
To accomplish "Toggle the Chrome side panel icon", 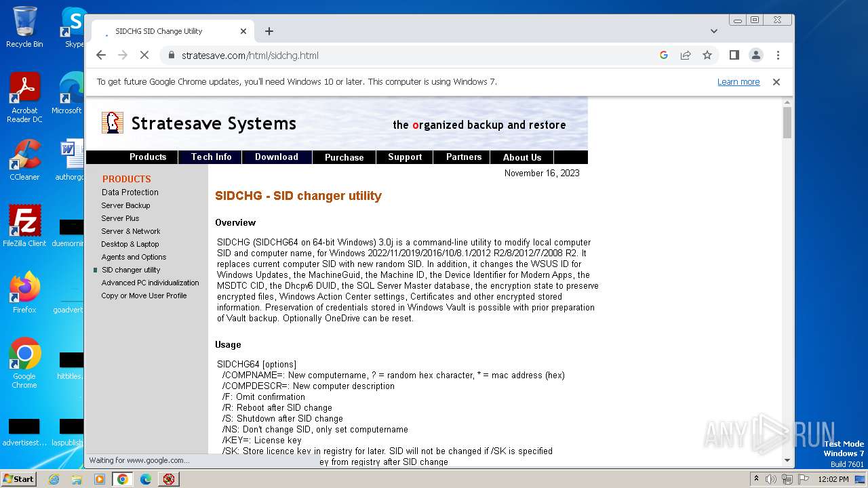I will pos(734,55).
